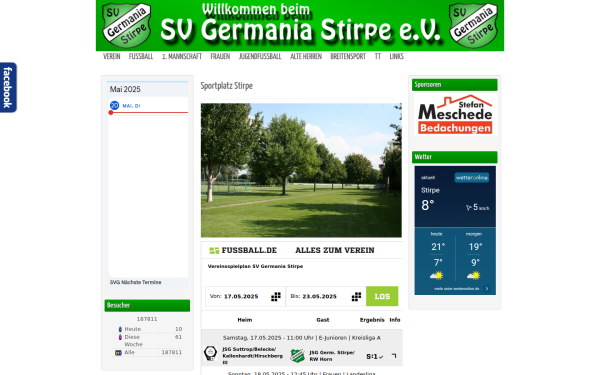Click the 'Sponsoren' panel header

pos(455,85)
